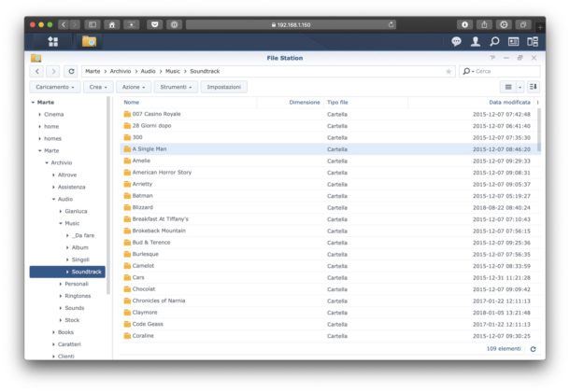Expand the Gianluca tree node
This screenshot has width=570, height=392.
point(61,211)
